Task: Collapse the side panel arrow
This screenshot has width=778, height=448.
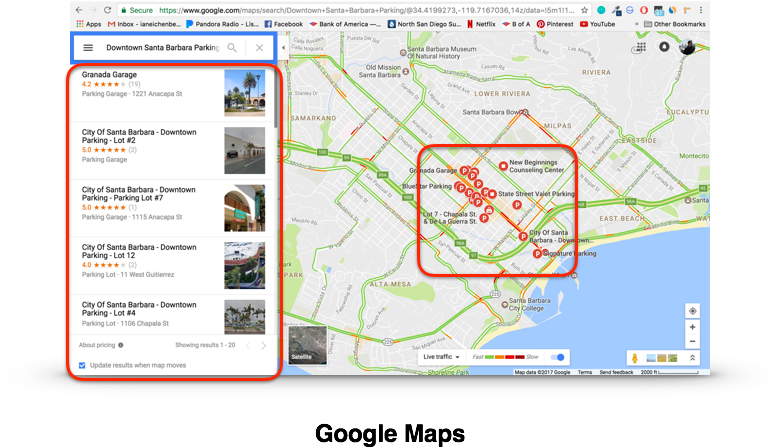Action: [x=283, y=48]
